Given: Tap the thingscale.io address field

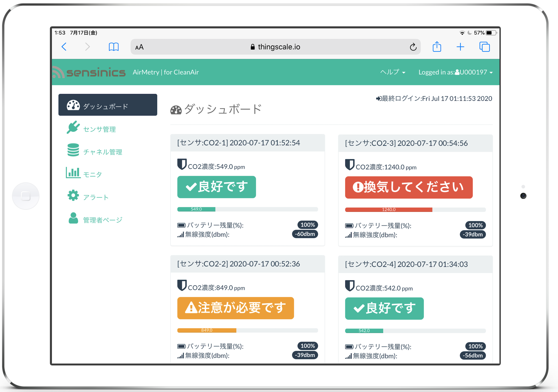Looking at the screenshot, I should pos(275,47).
